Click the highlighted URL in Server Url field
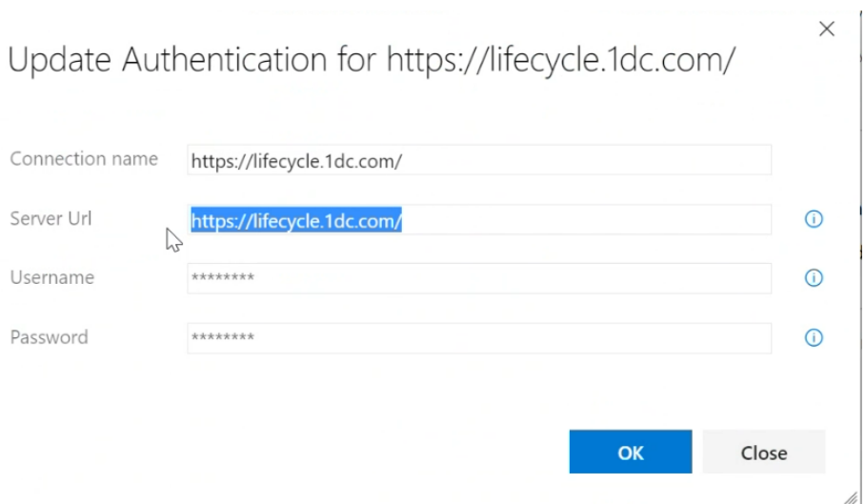Viewport: 865px width, 504px height. (x=296, y=220)
